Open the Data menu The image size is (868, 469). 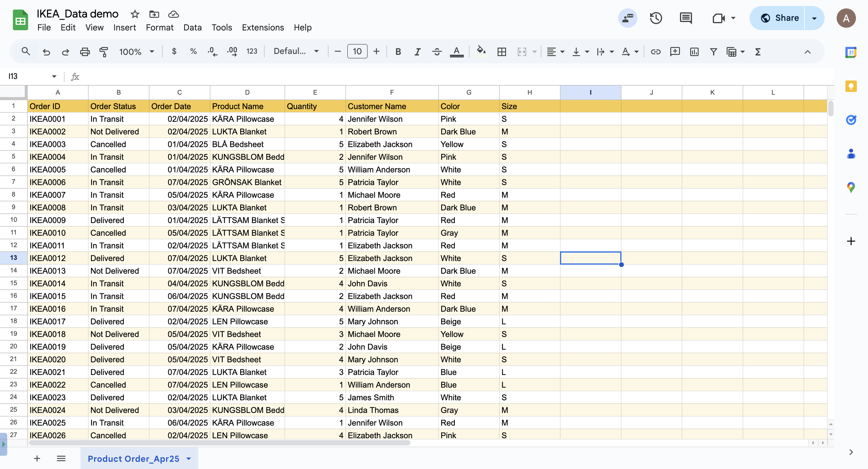pyautogui.click(x=192, y=28)
